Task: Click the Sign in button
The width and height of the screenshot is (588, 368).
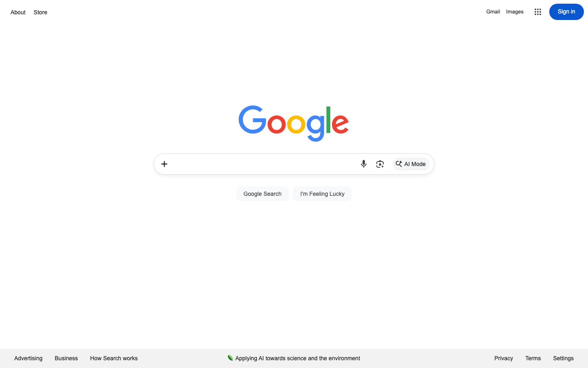Action: pos(566,12)
